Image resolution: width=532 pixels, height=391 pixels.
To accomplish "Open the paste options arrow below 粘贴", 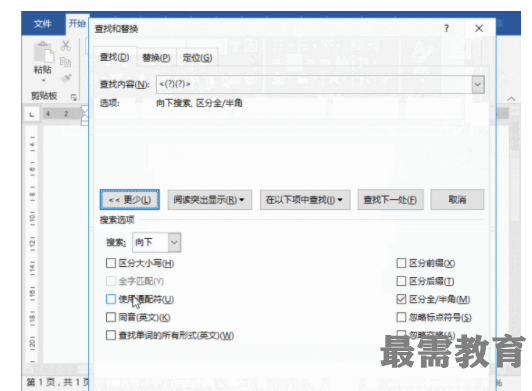I will point(43,81).
